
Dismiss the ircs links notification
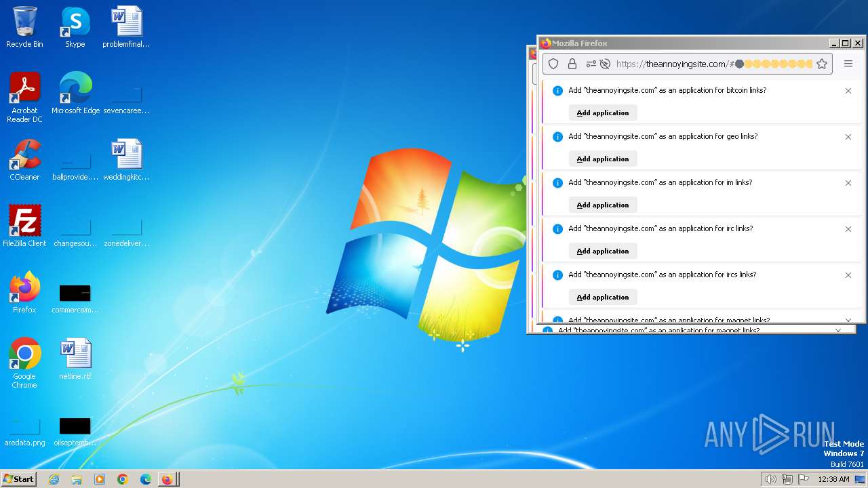pyautogui.click(x=848, y=275)
